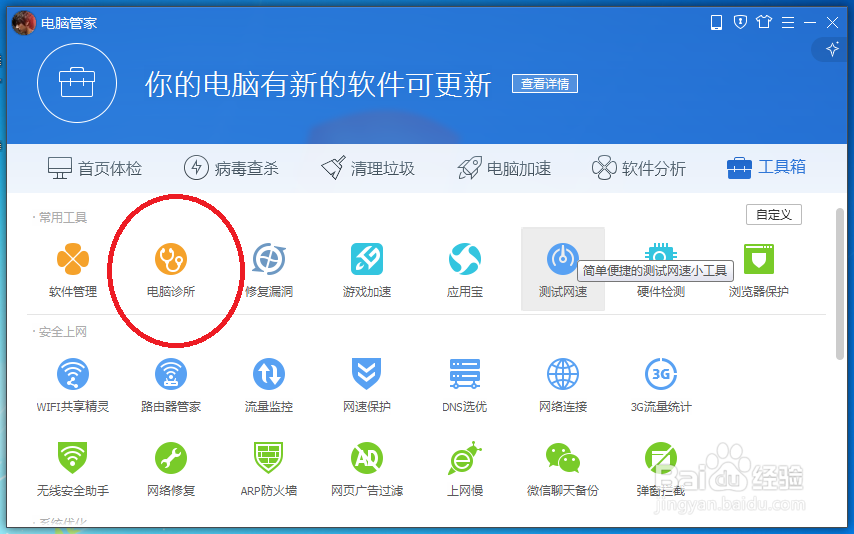Click the 安全上网 section heading
The width and height of the screenshot is (854, 534).
pyautogui.click(x=63, y=332)
